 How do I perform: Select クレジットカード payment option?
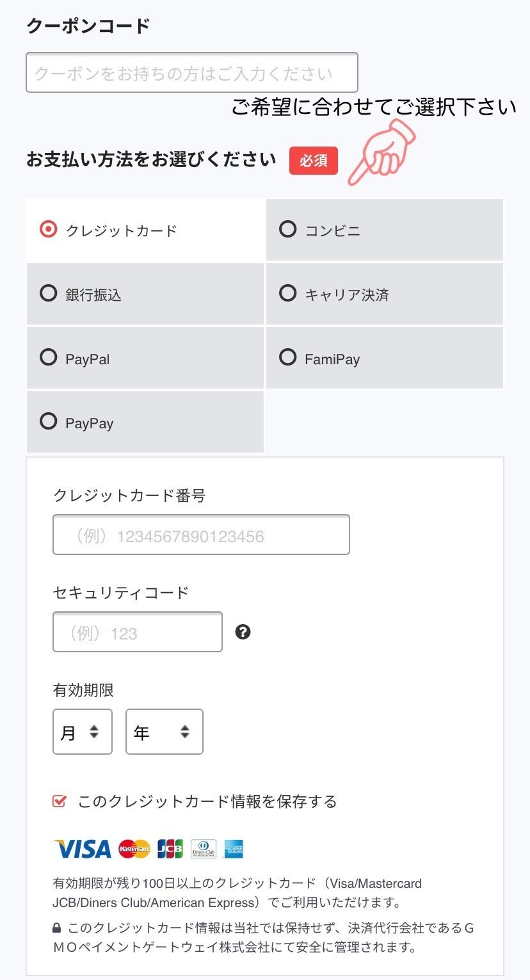pos(145,230)
